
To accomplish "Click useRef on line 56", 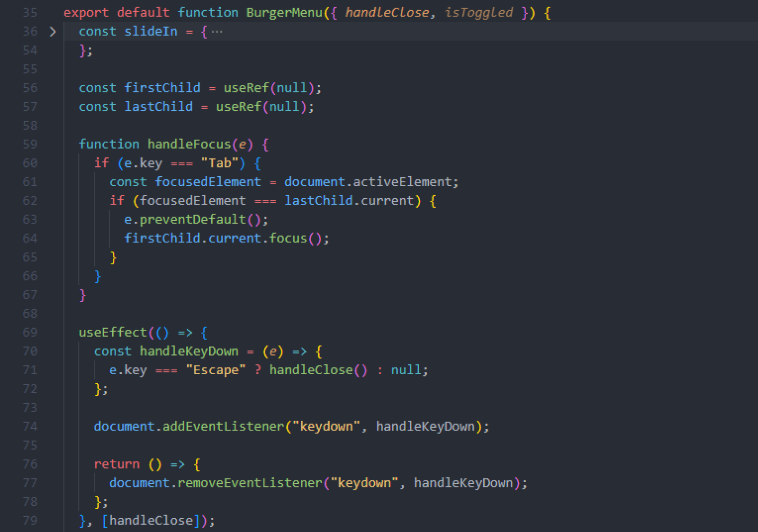I will [246, 88].
